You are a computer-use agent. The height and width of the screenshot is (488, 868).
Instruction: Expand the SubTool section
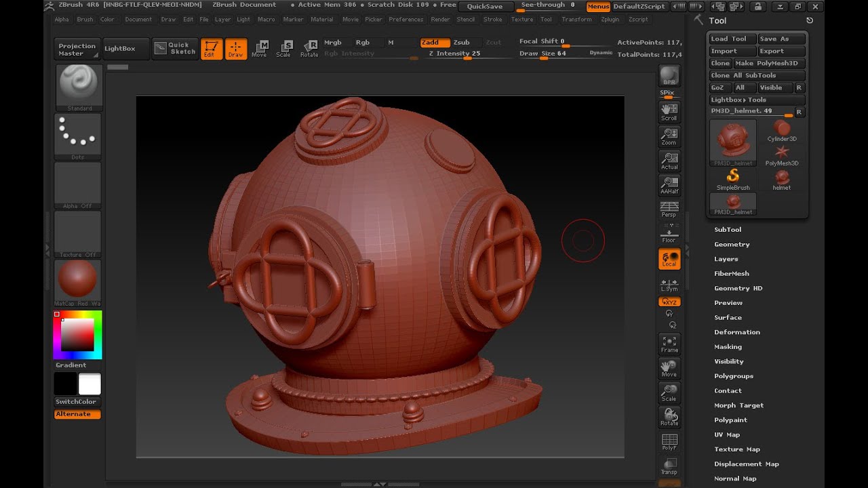pyautogui.click(x=728, y=230)
